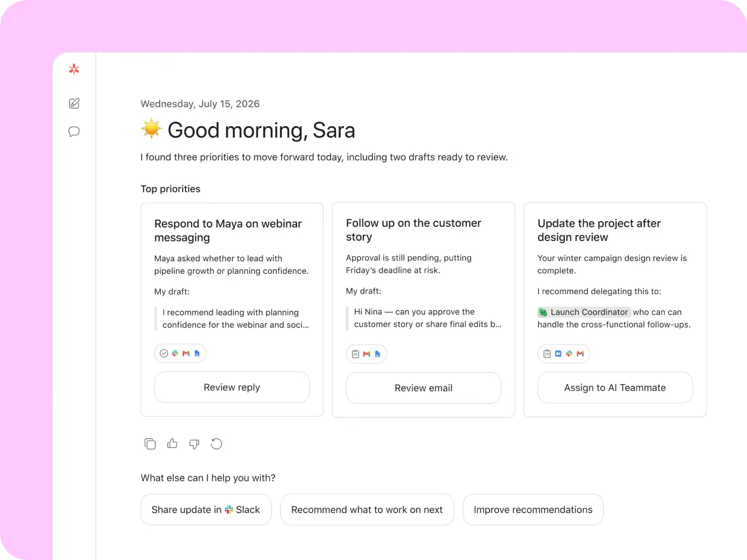This screenshot has width=747, height=560.
Task: Click 'Approval is still pending' description text
Action: click(409, 264)
